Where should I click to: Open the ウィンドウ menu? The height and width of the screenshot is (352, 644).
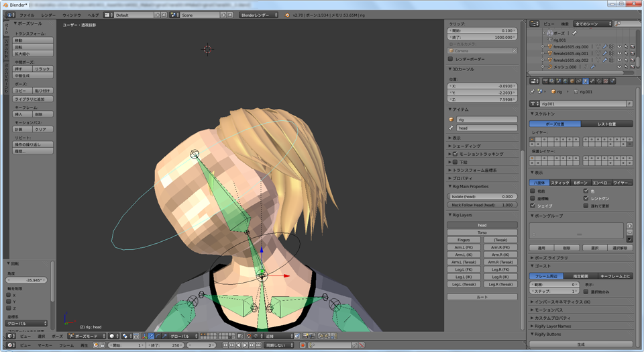coord(72,15)
